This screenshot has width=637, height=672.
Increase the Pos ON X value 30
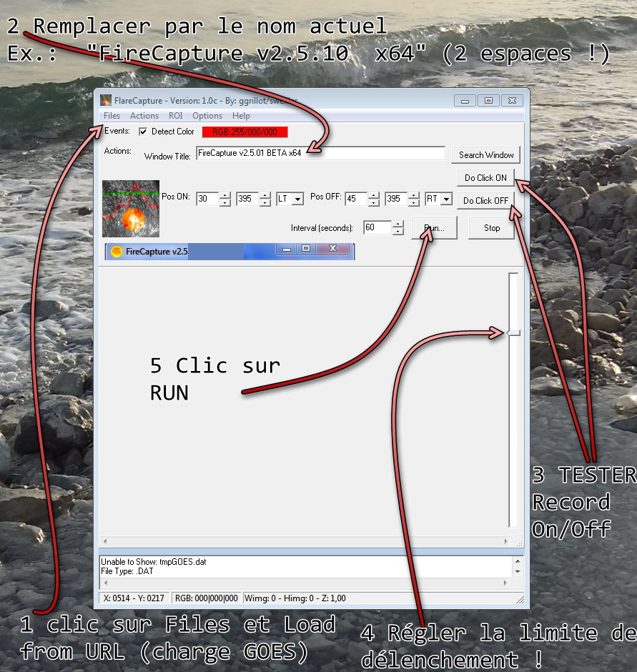point(225,195)
